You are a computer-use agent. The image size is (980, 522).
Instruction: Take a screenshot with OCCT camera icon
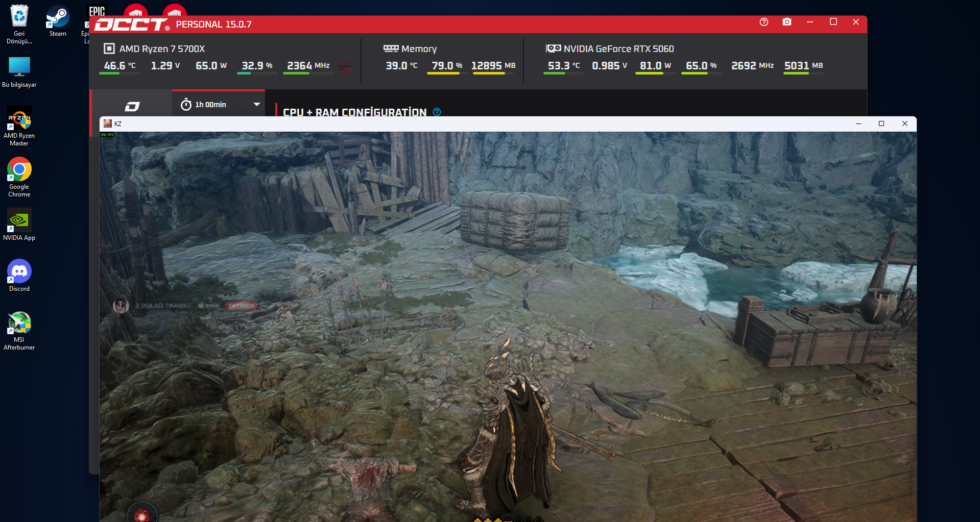pyautogui.click(x=787, y=22)
